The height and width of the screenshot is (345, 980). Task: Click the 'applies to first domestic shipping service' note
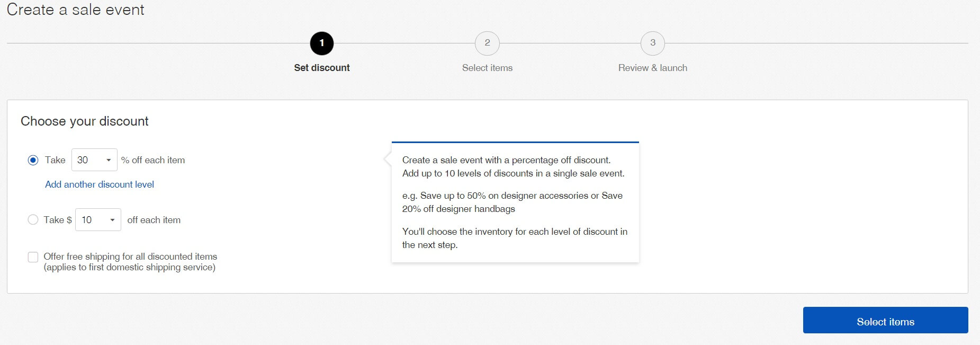[130, 267]
